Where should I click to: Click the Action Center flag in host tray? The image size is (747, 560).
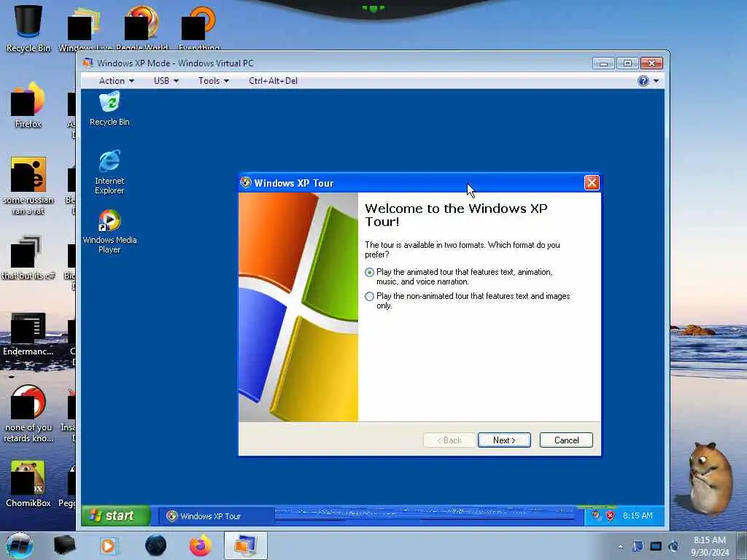point(638,546)
